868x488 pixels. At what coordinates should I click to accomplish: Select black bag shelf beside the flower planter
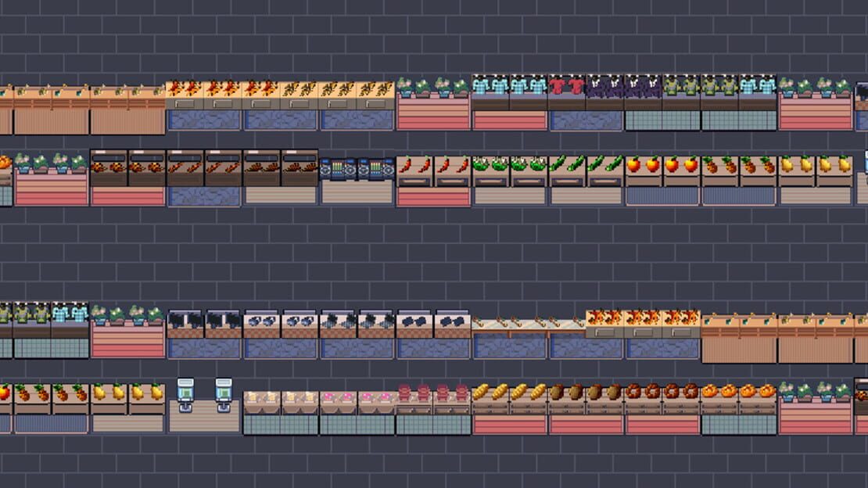pos(204,334)
